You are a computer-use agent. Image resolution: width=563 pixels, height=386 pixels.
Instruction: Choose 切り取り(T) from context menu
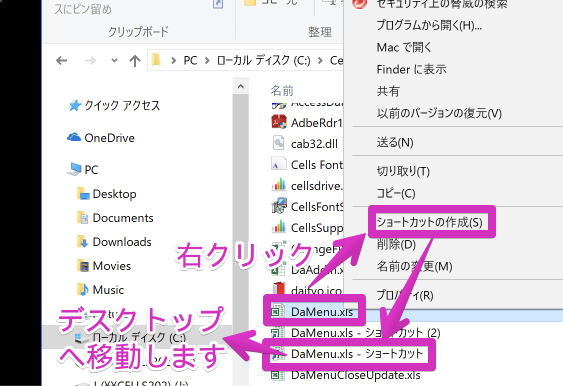403,171
